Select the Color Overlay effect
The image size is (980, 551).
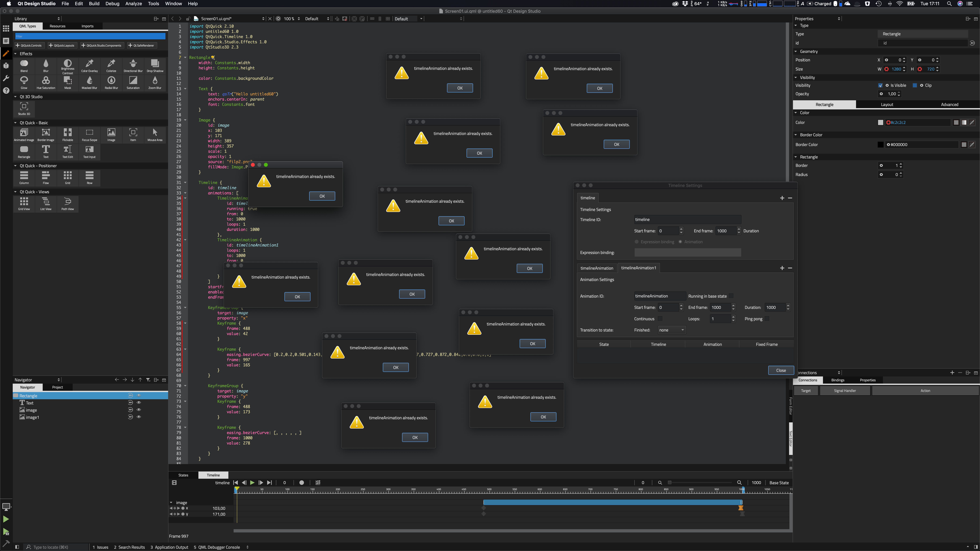pyautogui.click(x=89, y=66)
